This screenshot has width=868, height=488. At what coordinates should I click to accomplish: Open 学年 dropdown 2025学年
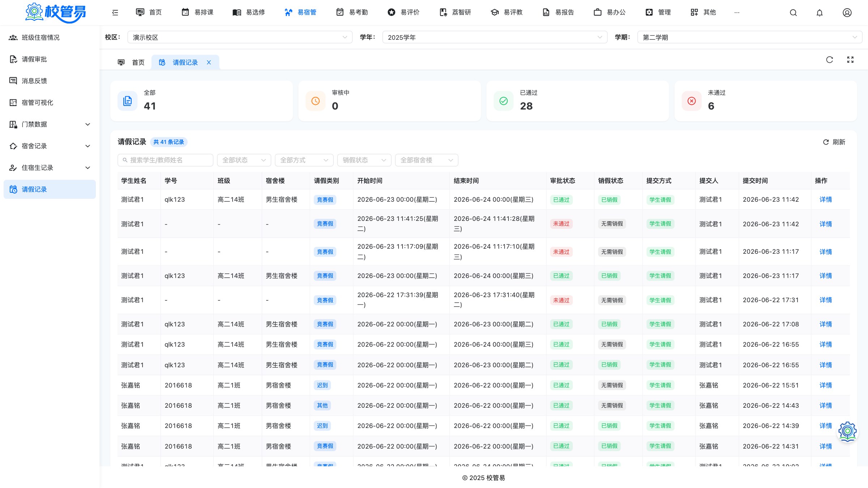click(495, 37)
